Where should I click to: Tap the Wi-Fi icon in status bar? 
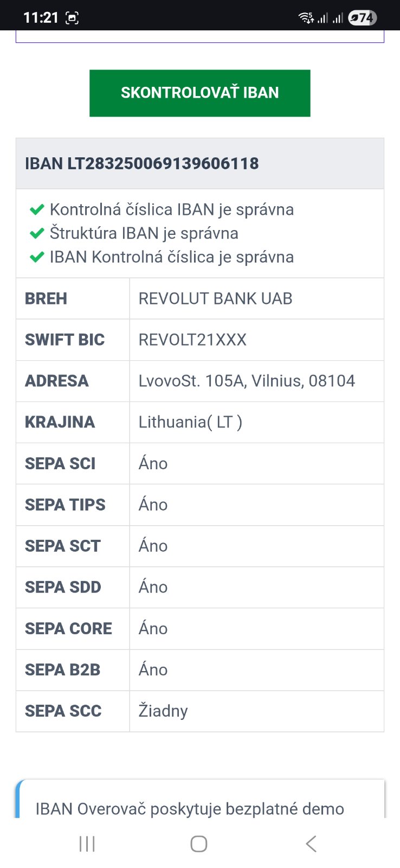[306, 18]
